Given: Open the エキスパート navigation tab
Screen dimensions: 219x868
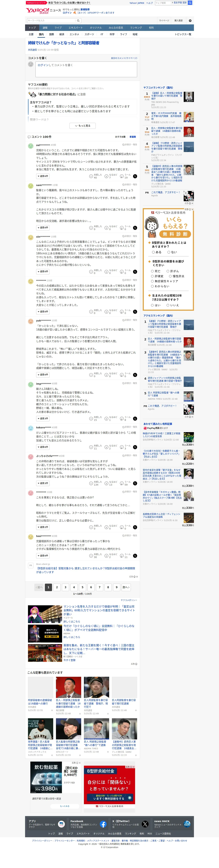Looking at the screenshot, I should (76, 28).
